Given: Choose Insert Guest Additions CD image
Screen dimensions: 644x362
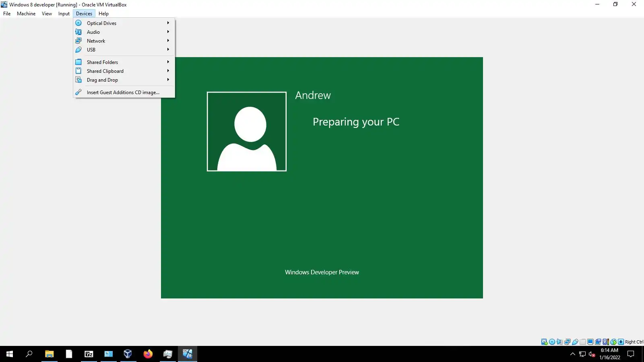Looking at the screenshot, I should (x=124, y=92).
